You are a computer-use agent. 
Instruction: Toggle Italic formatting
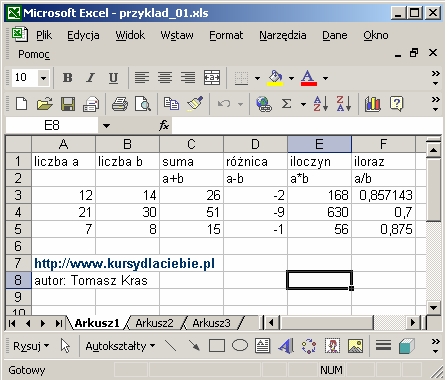[90, 78]
